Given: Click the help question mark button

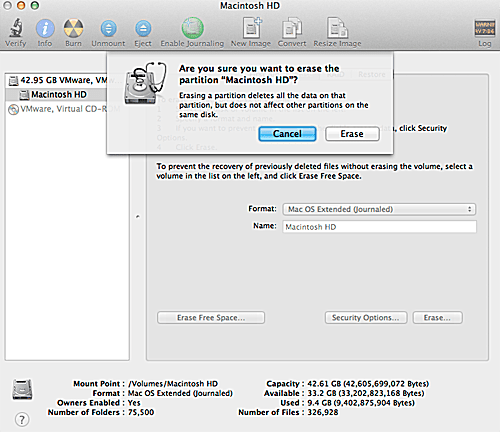Looking at the screenshot, I should (x=22, y=419).
